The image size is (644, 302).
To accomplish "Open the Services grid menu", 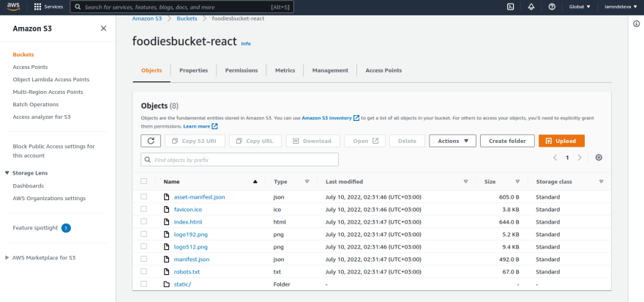I will 48,7.
